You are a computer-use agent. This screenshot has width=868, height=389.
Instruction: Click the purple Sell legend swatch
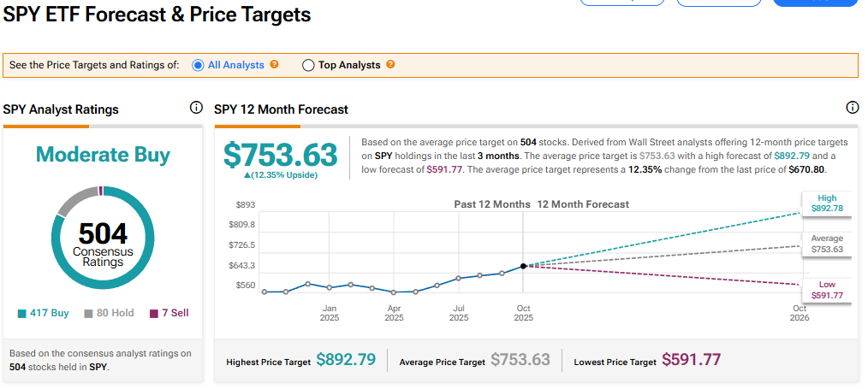point(154,314)
